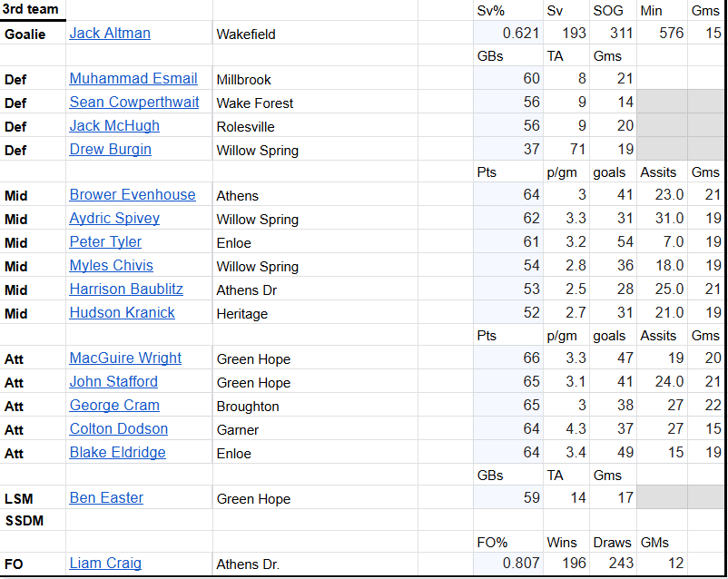Select Hudson Kranick's goals value 31

tap(613, 313)
